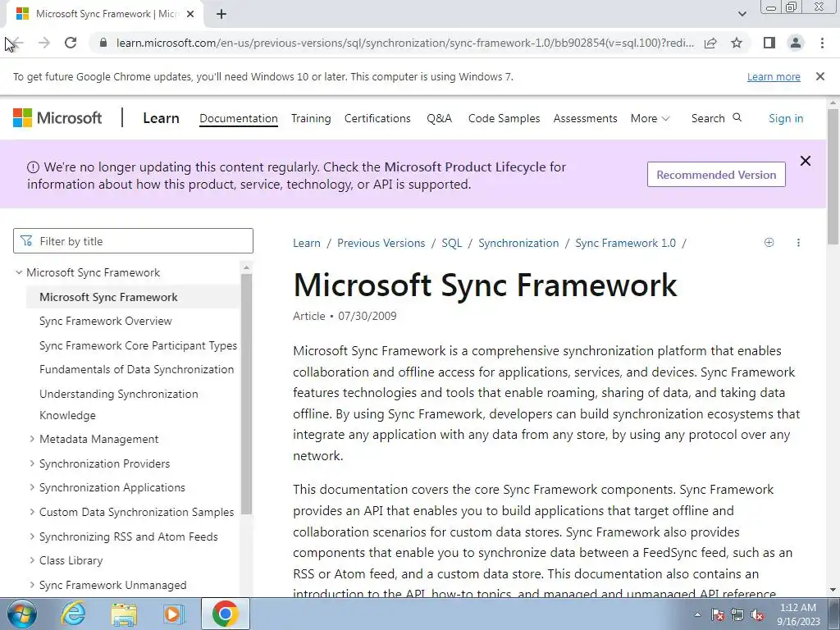
Task: Expand Synchronization Providers node
Action: 32,463
